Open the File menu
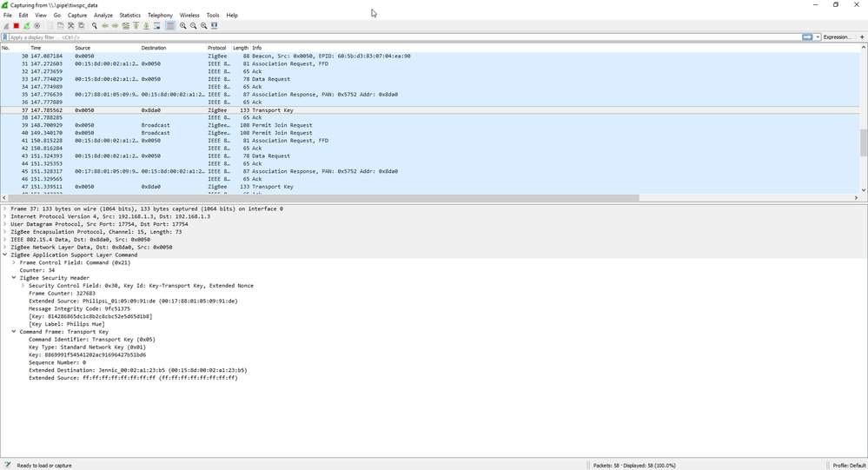868x470 pixels. (8, 16)
